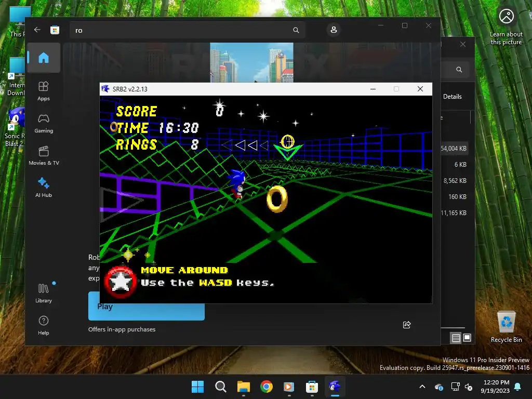Click the OneDrive cloud tray icon

pos(438,387)
